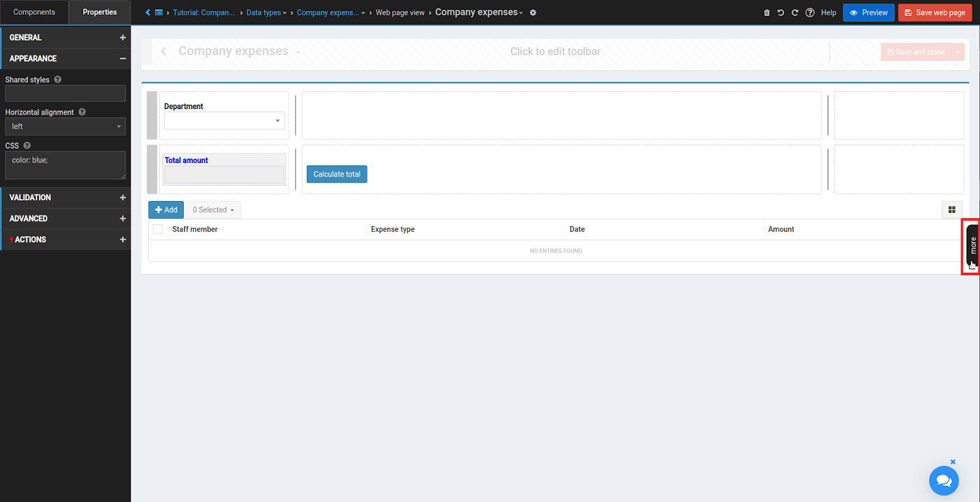Sort by the Staff member column header
The width and height of the screenshot is (980, 502).
tap(195, 229)
